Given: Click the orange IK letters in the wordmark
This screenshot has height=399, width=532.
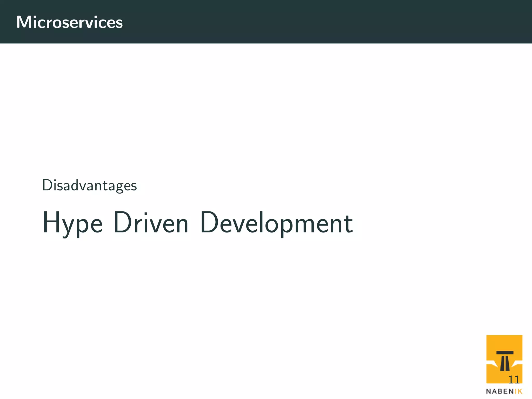Looking at the screenshot, I should click(518, 391).
